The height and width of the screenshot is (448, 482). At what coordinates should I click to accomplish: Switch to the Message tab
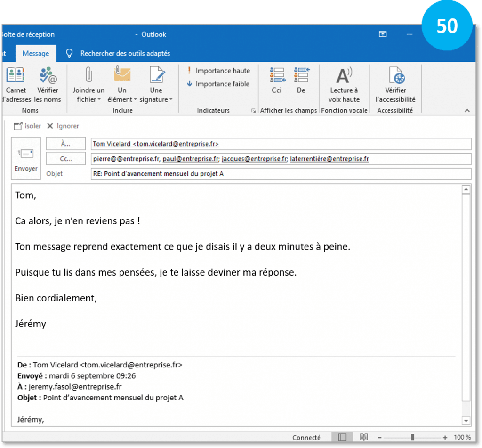36,54
